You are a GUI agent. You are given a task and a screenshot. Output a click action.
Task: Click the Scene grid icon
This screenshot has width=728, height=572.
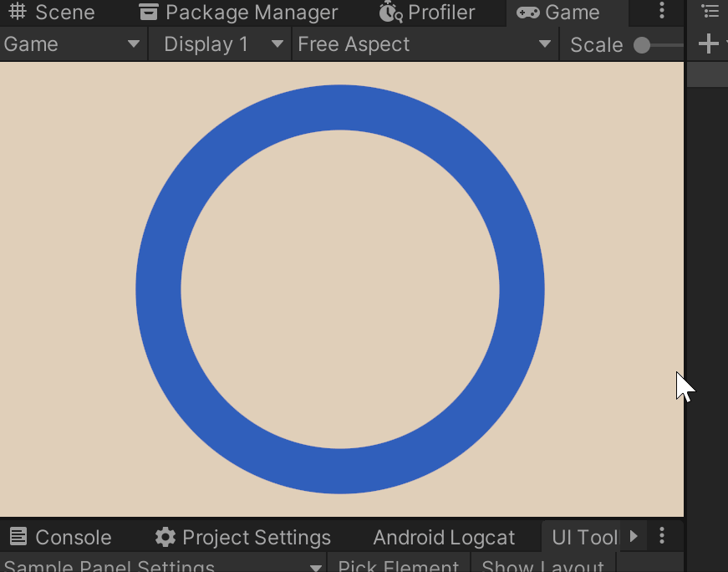[18, 12]
